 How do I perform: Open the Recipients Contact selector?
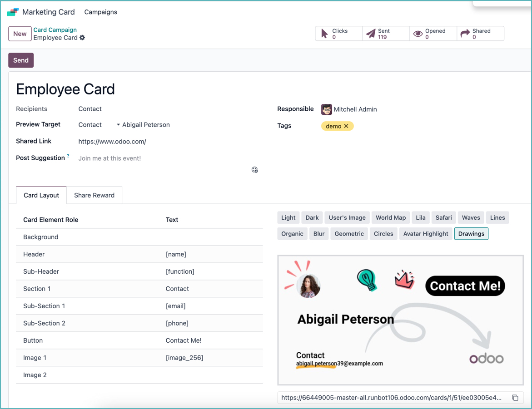tap(89, 109)
